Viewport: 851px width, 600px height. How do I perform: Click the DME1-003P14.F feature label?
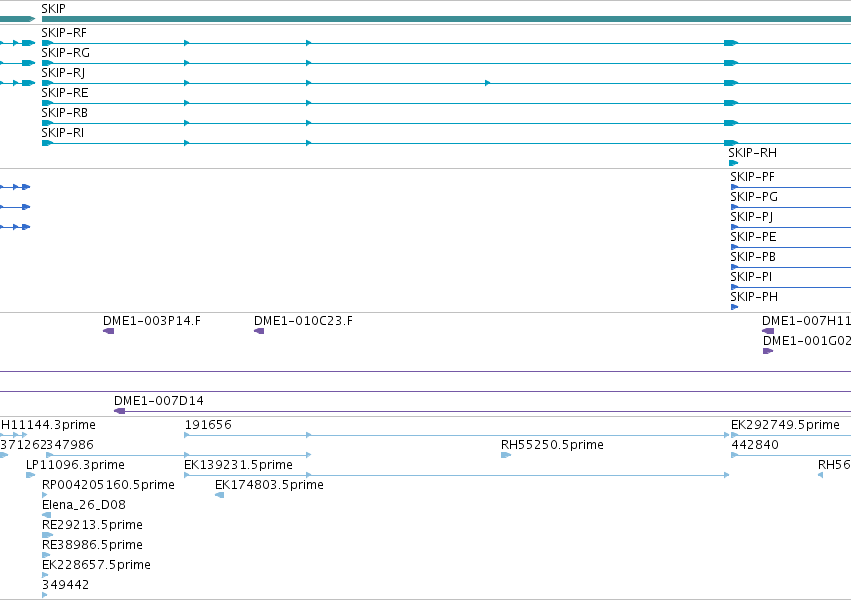pos(152,321)
